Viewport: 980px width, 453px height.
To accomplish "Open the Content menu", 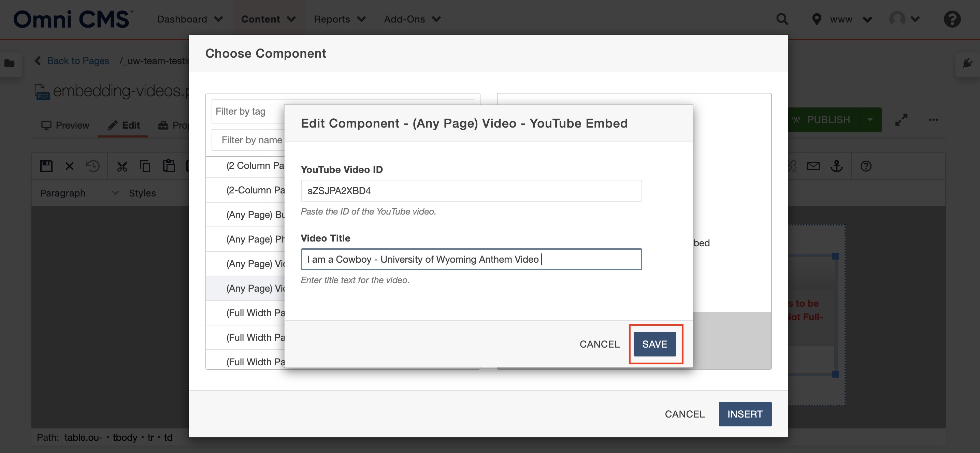I will 261,19.
